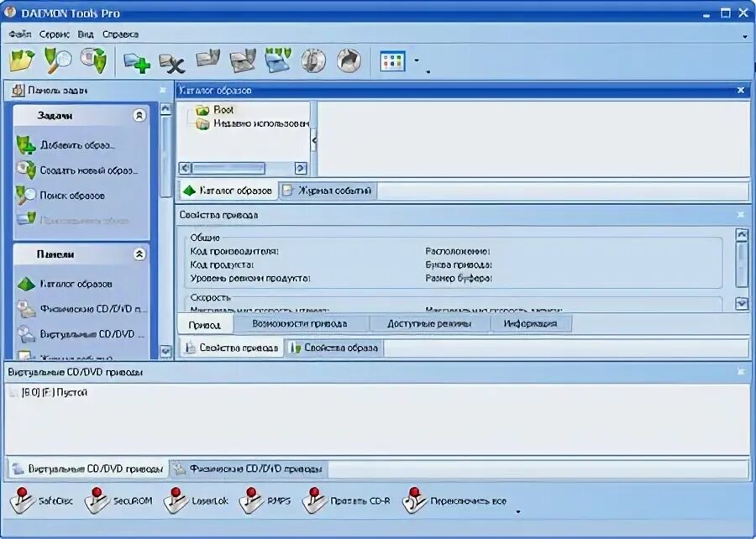Close the Каталог образов panel

[741, 91]
